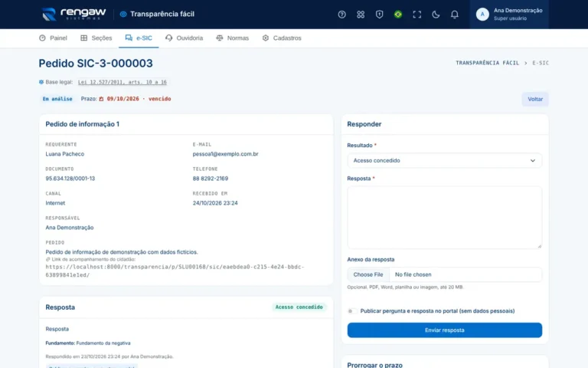Go to the Painel tab
This screenshot has height=368, width=588.
pos(53,38)
